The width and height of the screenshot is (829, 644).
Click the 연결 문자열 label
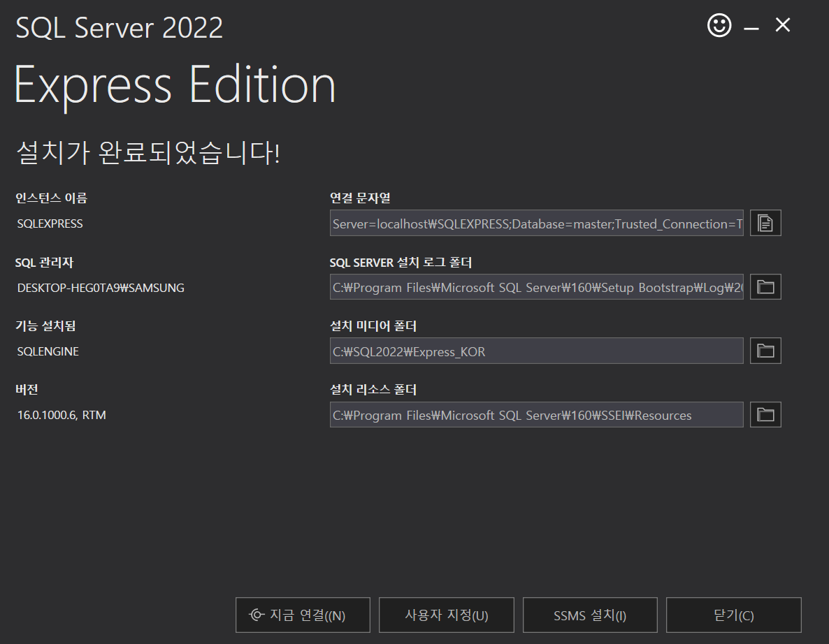[360, 198]
